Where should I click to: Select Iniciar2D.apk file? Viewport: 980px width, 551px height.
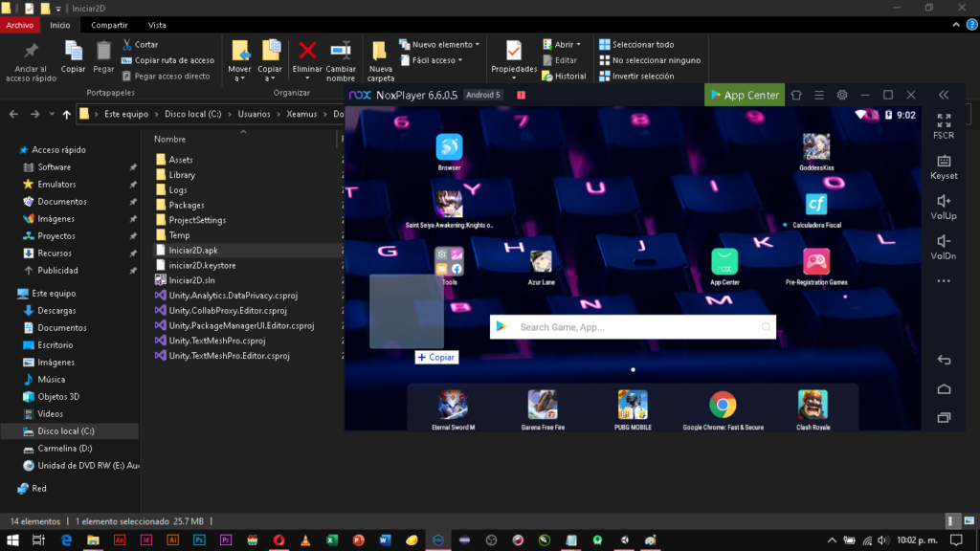point(193,250)
